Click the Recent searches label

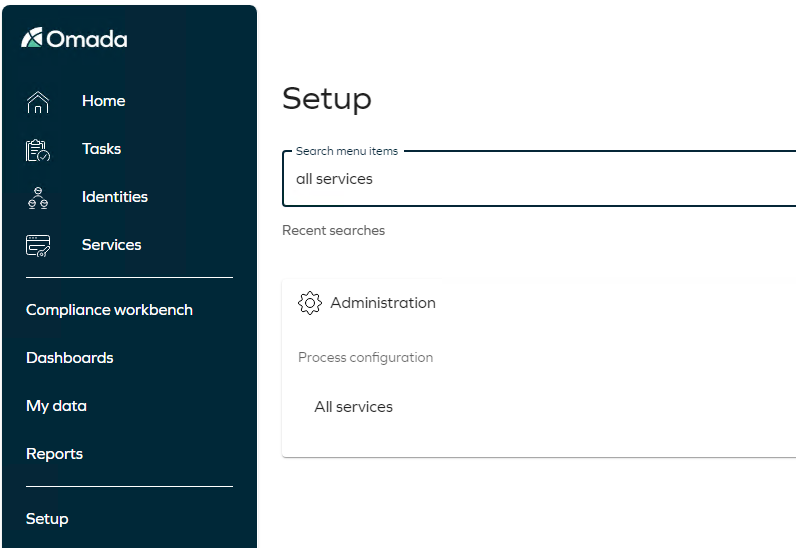pos(334,231)
